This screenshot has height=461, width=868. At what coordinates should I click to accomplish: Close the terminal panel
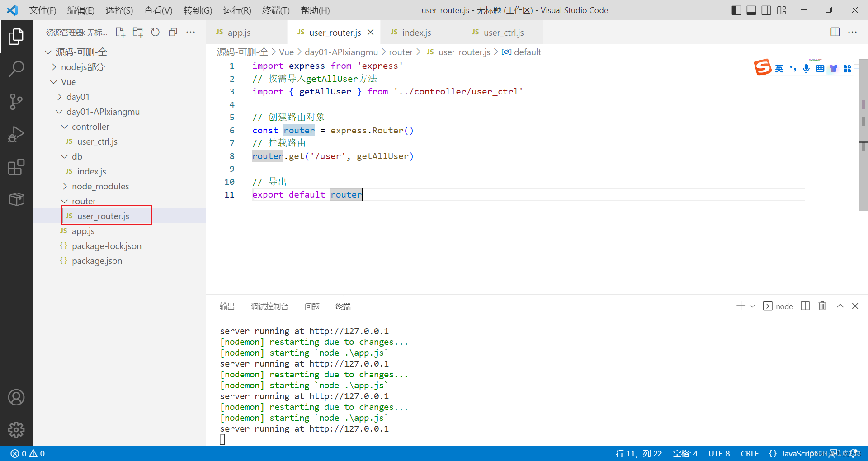click(855, 306)
